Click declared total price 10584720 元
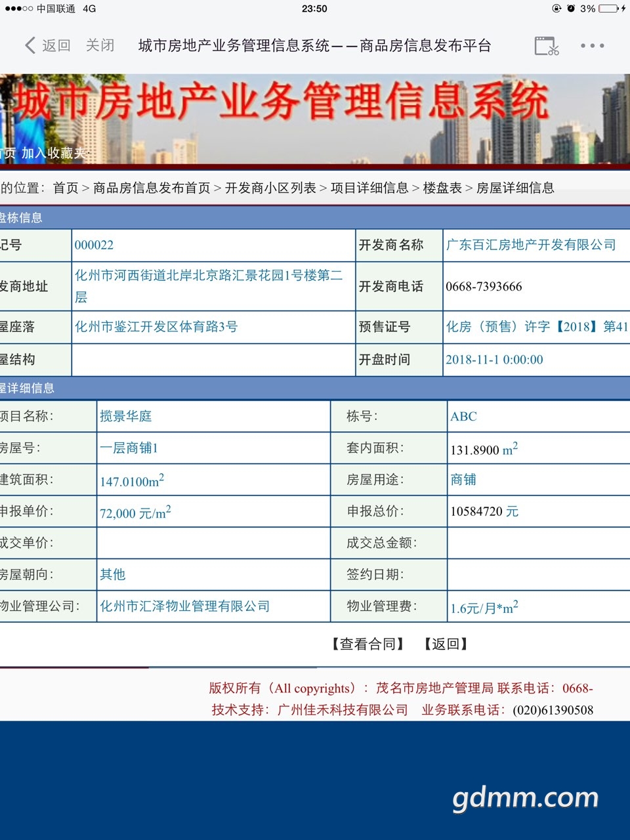This screenshot has width=630, height=840. 484,511
